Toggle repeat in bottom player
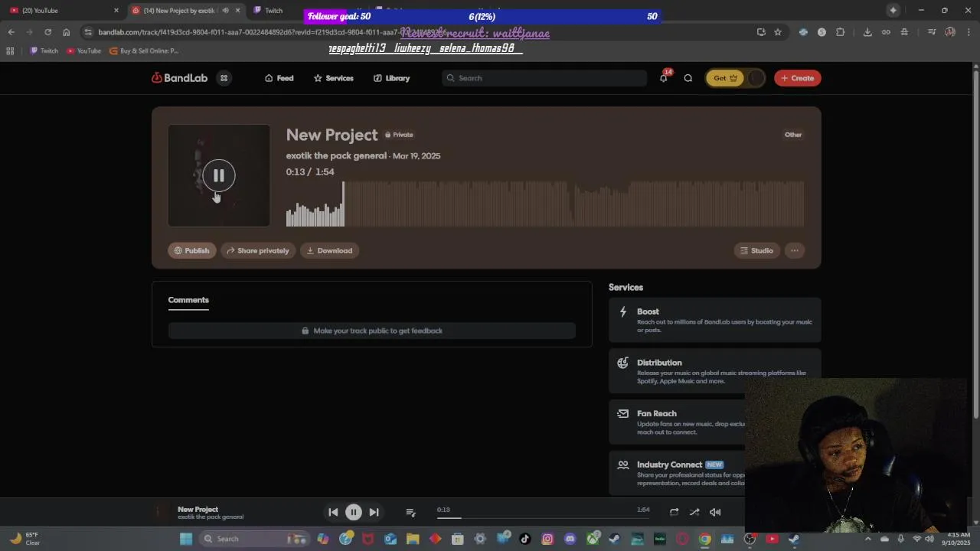This screenshot has width=980, height=551. click(x=674, y=512)
